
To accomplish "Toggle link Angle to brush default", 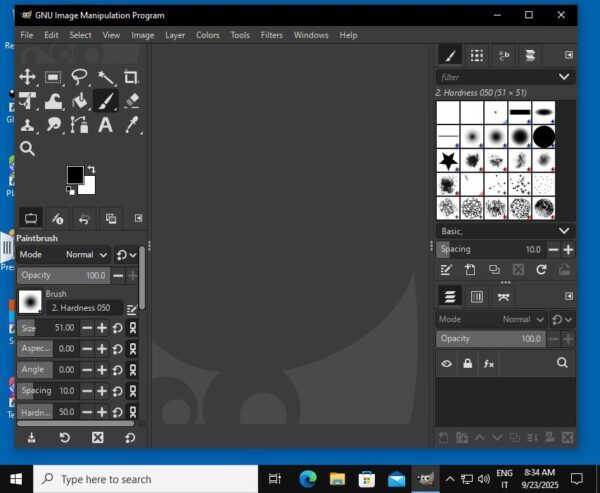I will coord(132,370).
